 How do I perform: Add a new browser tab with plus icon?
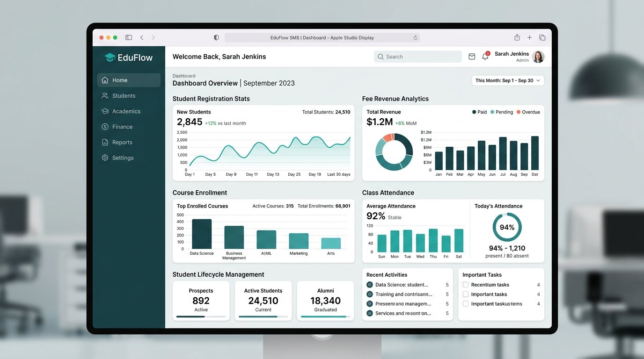coord(529,37)
